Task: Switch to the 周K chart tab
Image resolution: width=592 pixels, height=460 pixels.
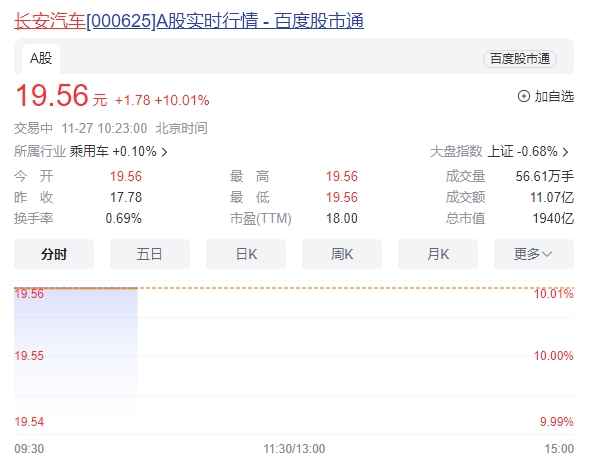Action: tap(342, 254)
